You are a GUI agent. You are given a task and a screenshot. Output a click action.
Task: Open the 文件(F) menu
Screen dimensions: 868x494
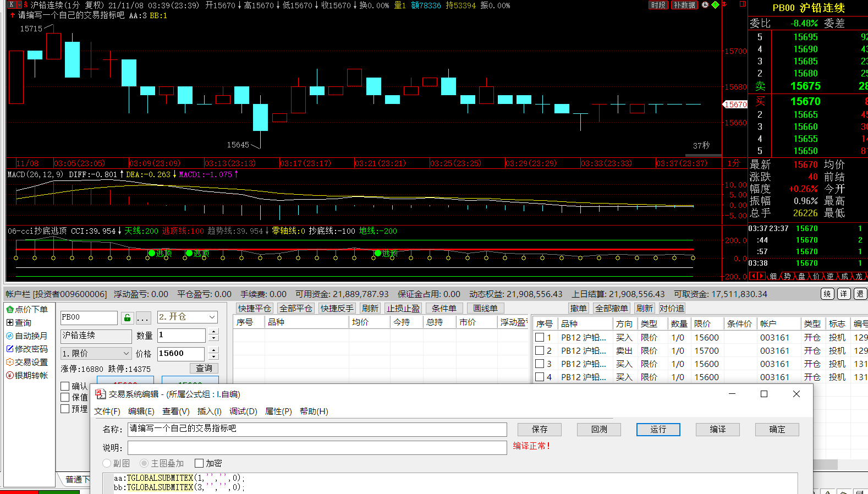[x=107, y=411]
